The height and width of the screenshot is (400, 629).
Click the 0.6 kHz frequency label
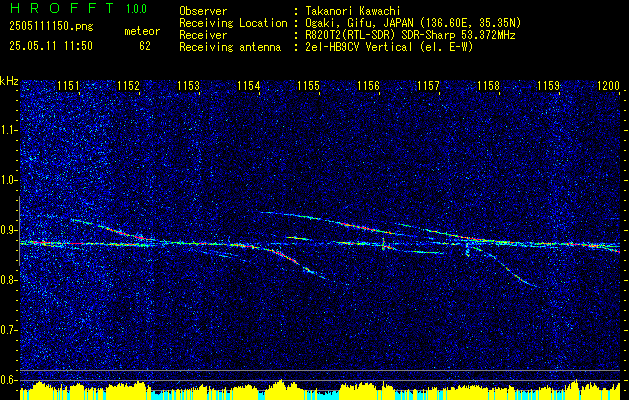(9, 380)
